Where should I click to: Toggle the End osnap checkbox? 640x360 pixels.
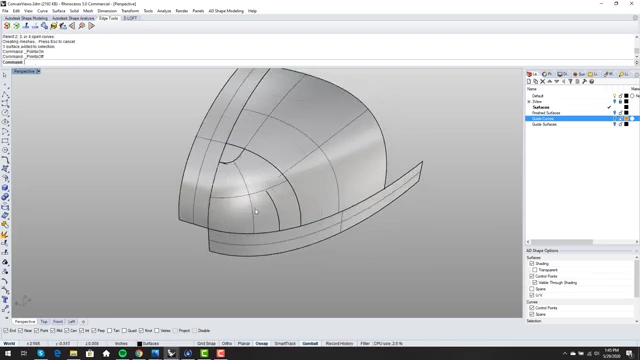[x=6, y=331]
